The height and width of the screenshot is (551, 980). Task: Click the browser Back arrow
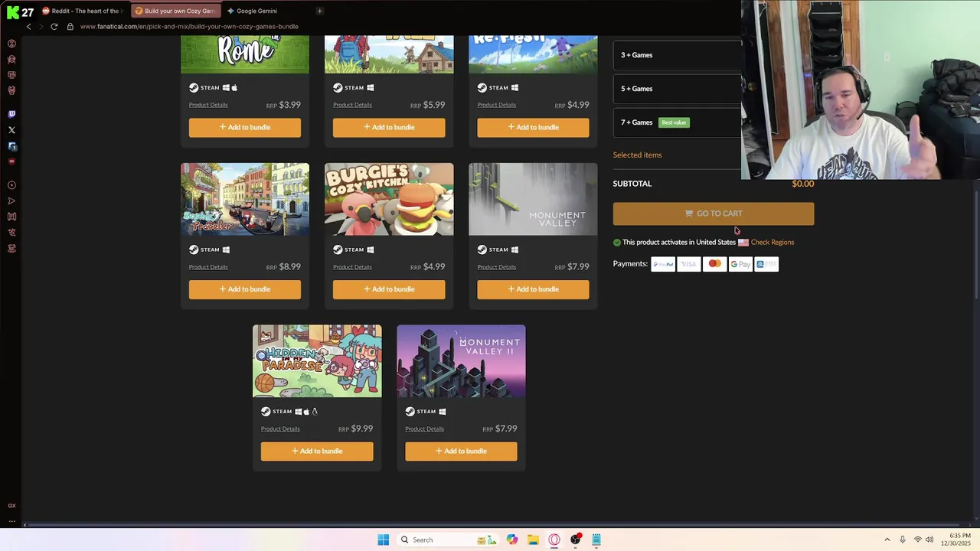point(29,27)
